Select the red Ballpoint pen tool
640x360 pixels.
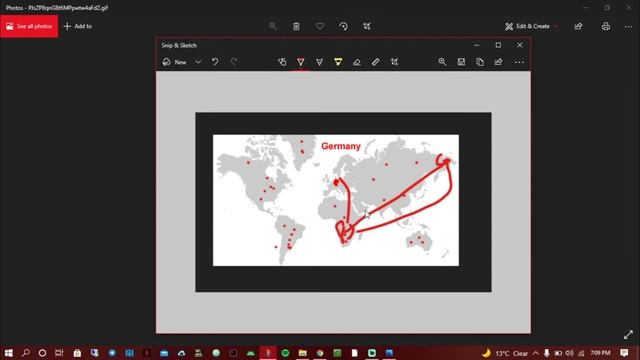coord(300,62)
